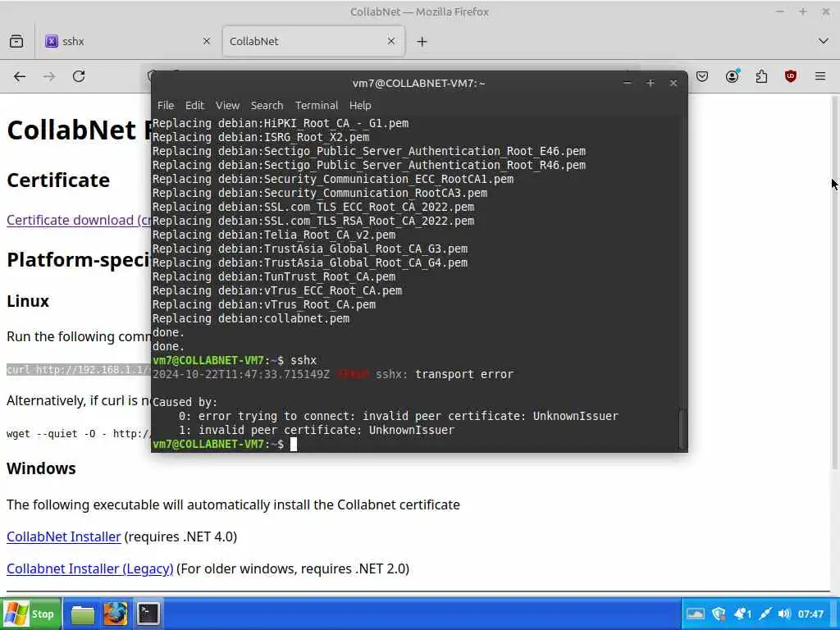This screenshot has height=630, width=840.
Task: Click the 'sshx: transport error' line
Action: click(333, 374)
